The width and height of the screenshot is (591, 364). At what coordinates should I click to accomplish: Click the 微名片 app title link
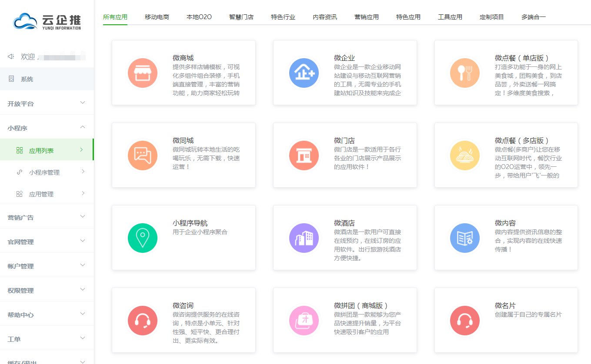point(505,306)
